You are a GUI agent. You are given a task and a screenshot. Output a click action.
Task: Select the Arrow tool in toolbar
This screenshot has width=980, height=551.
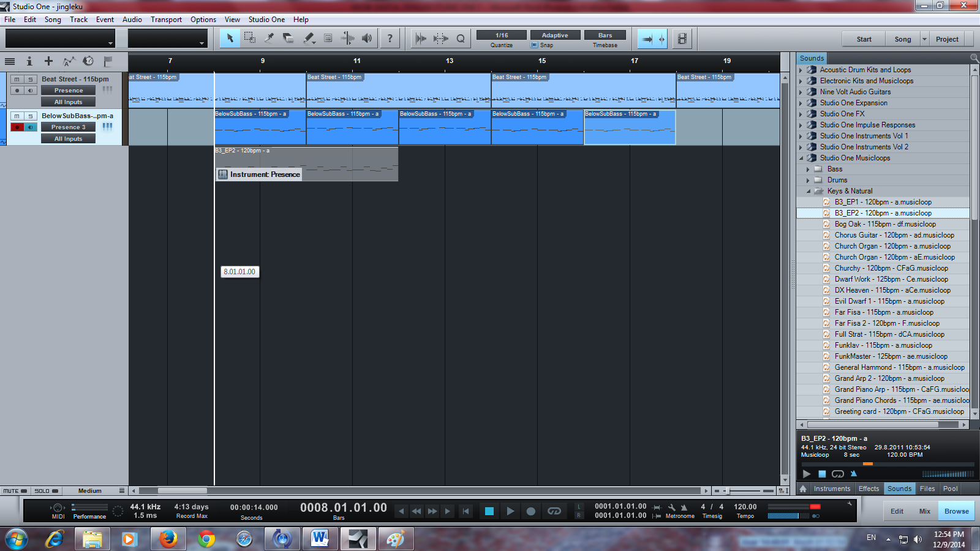(x=230, y=39)
